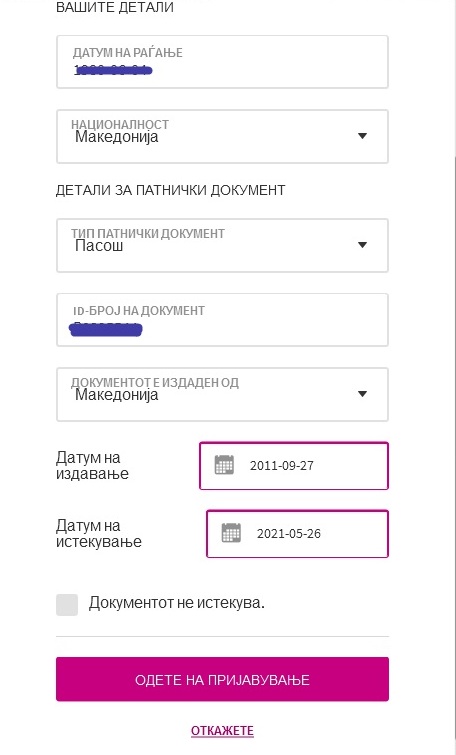Image resolution: width=456 pixels, height=755 pixels.
Task: Click calendar icon in Датум на издавање field
Action: [224, 465]
